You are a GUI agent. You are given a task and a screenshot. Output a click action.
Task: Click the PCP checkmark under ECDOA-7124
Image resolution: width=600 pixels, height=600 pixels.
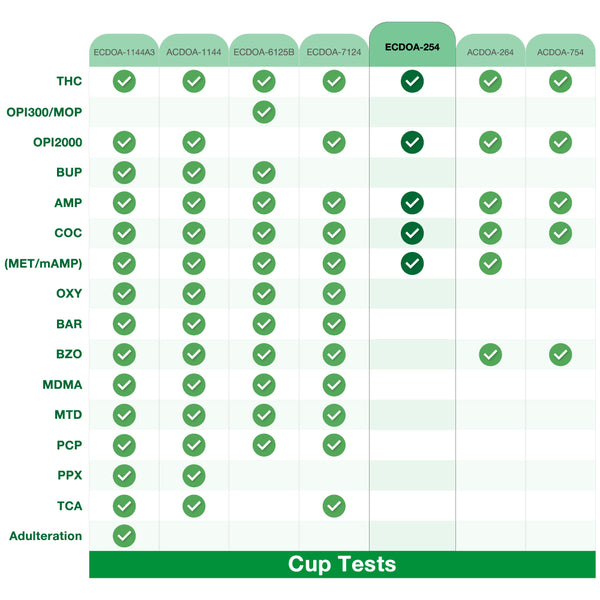click(334, 445)
